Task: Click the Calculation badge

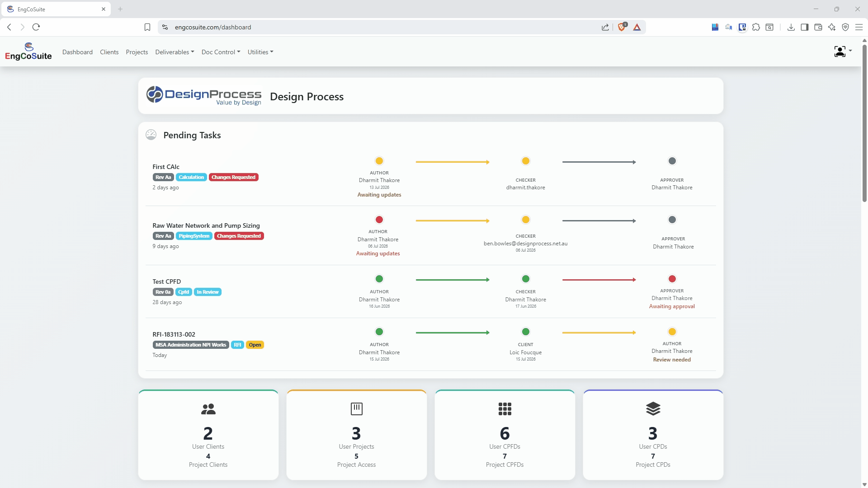Action: click(191, 177)
